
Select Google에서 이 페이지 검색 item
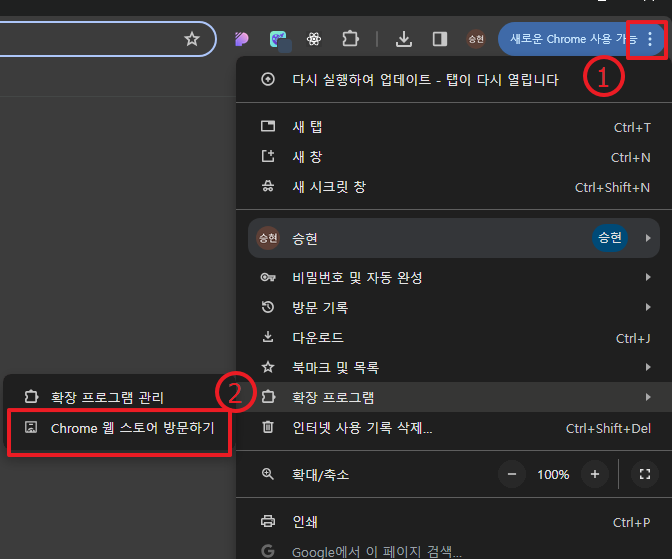[454, 551]
